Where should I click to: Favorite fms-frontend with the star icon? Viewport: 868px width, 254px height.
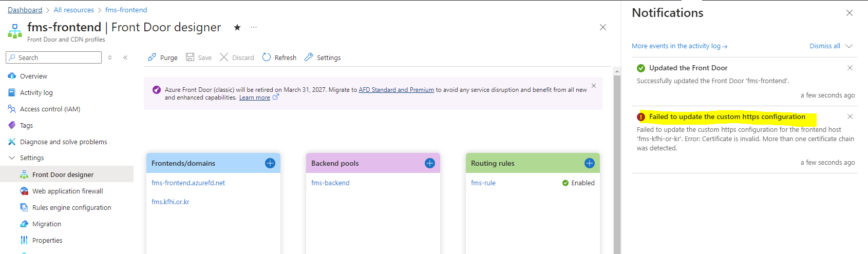tap(237, 27)
